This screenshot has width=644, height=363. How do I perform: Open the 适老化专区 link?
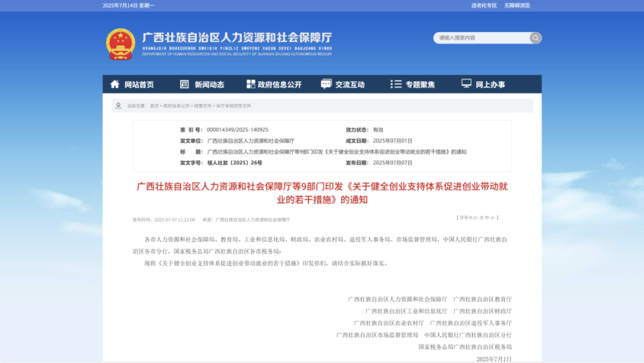click(484, 6)
